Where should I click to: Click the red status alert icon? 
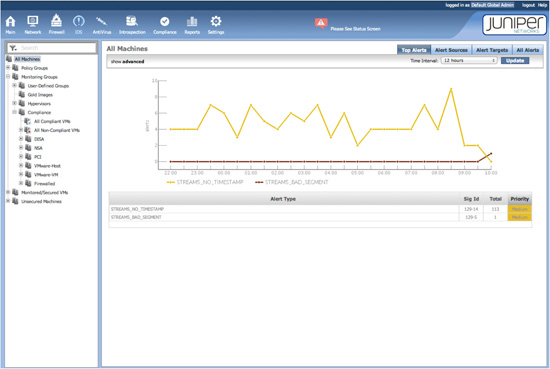click(321, 24)
